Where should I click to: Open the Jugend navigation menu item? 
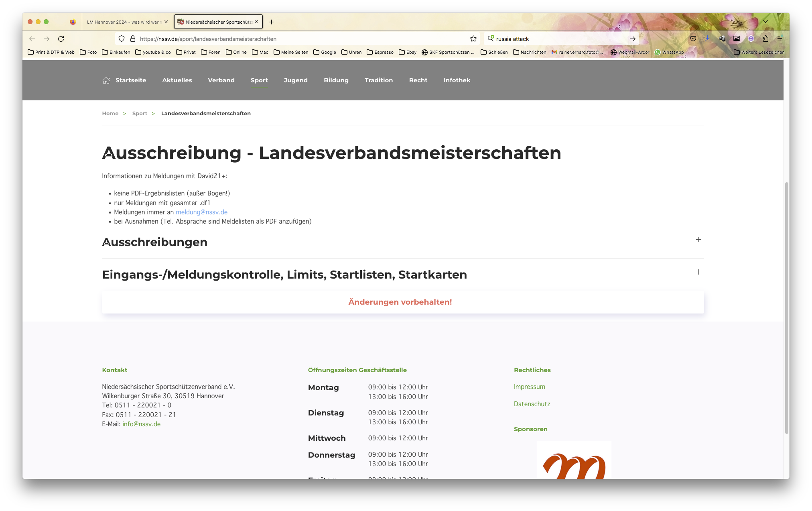pyautogui.click(x=296, y=80)
